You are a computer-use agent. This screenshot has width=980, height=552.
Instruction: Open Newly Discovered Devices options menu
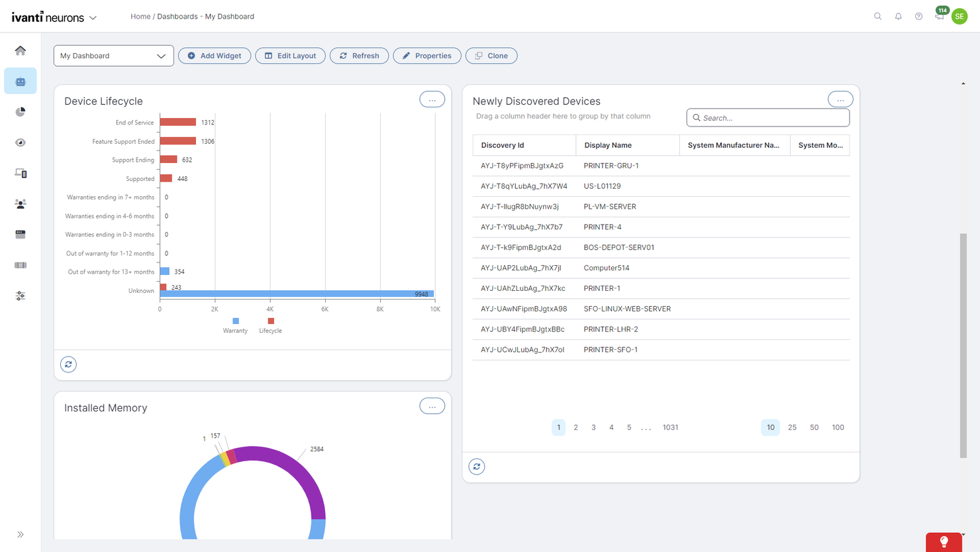(840, 99)
